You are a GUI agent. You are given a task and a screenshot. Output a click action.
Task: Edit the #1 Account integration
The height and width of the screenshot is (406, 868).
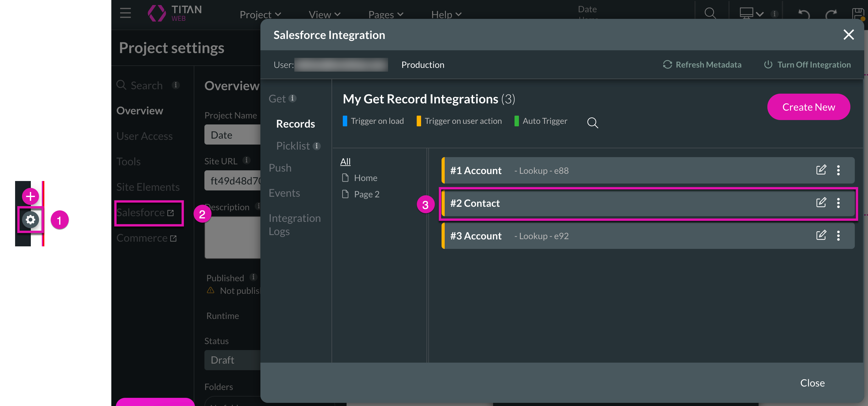(x=821, y=170)
